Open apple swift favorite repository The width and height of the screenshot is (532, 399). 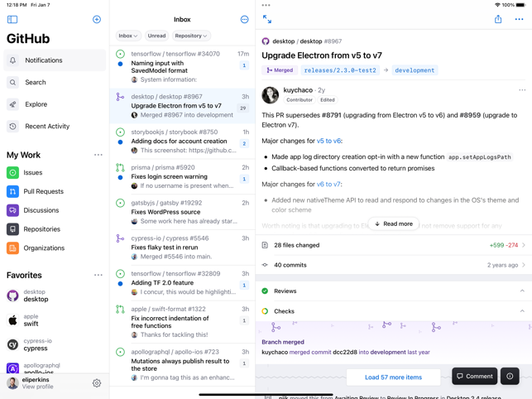[55, 320]
